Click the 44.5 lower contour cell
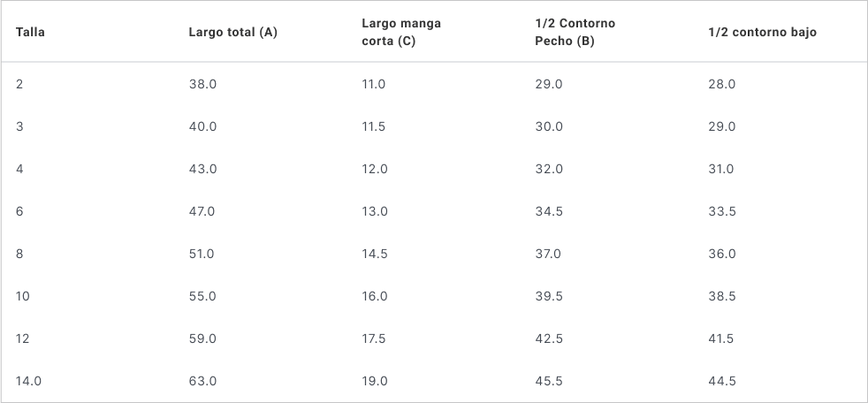Viewport: 868px width, 403px height. [722, 381]
